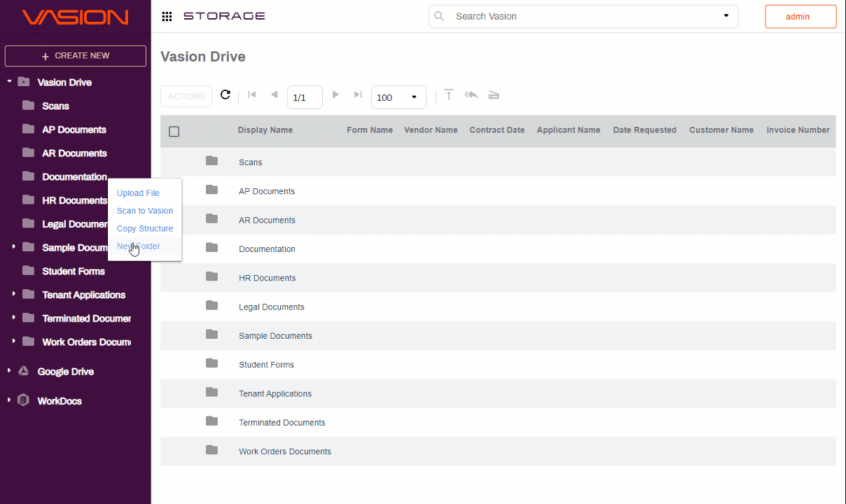This screenshot has width=846, height=504.
Task: Expand the Tenant Applications sidebar folder arrow
Action: coord(13,294)
